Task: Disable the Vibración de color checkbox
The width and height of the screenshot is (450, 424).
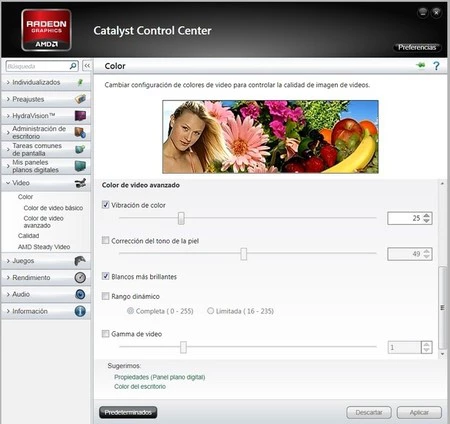Action: point(105,205)
